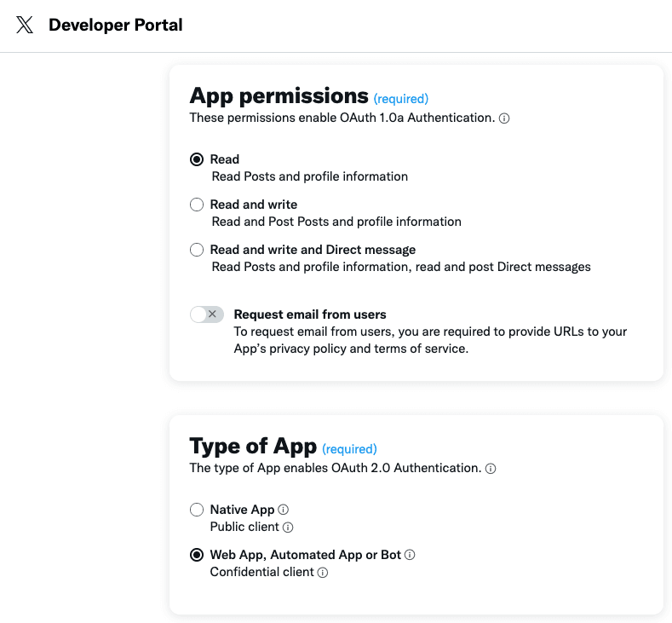
Task: Open info icon beside OAuth 2.0 Authentication
Action: coord(491,469)
